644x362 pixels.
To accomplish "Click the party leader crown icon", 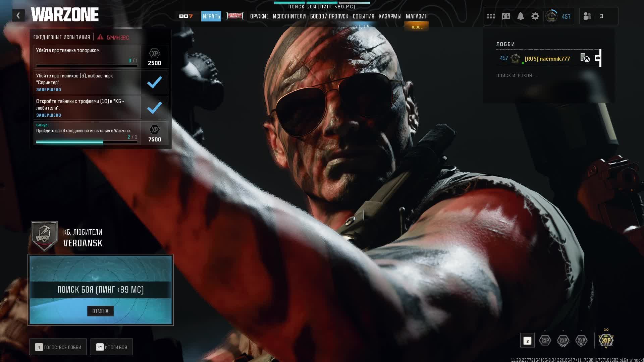I will [x=598, y=58].
